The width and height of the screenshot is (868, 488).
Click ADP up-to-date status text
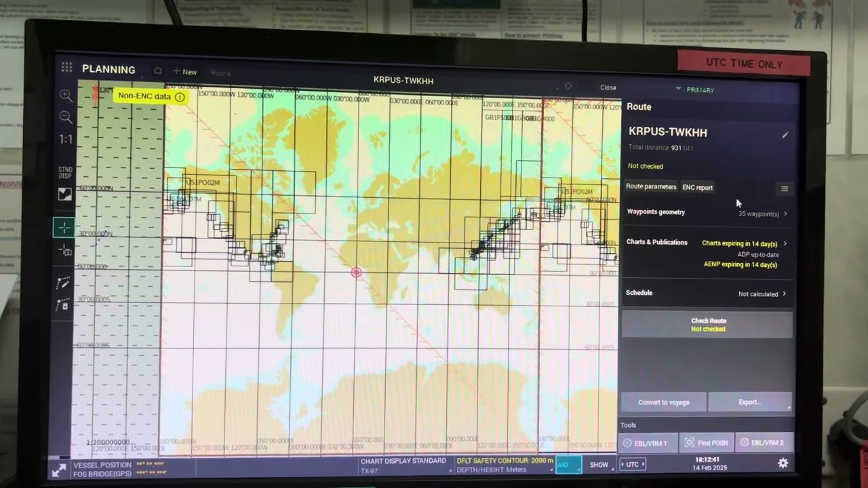(758, 254)
